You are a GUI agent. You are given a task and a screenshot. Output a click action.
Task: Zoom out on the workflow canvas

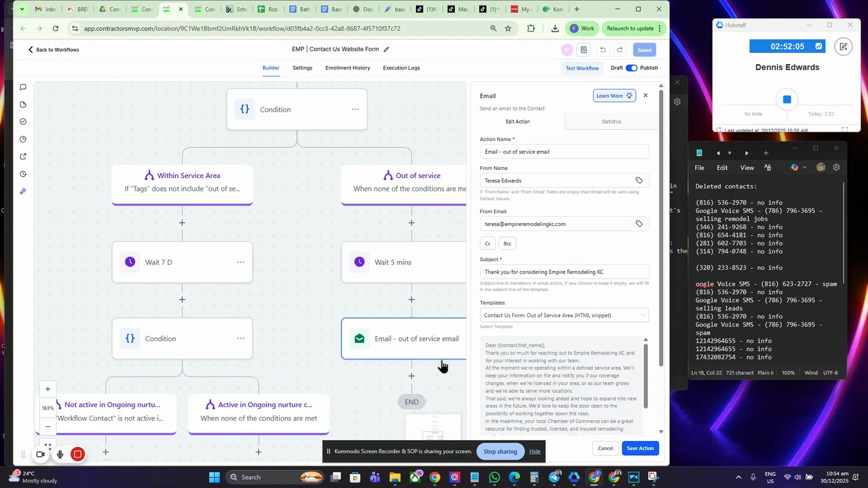pos(48,427)
